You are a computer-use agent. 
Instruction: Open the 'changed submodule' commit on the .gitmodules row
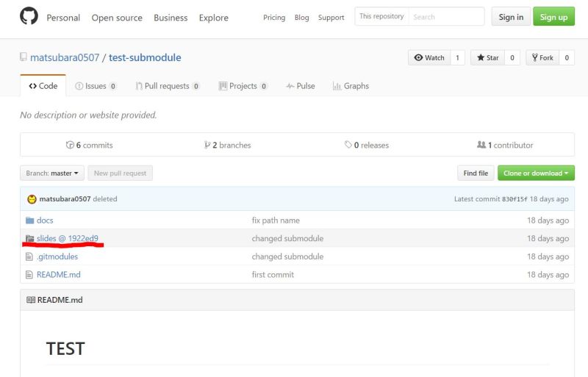pyautogui.click(x=287, y=256)
